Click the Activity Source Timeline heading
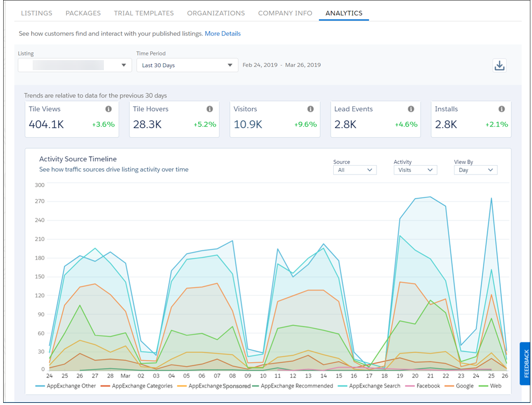This screenshot has height=405, width=532. pyautogui.click(x=78, y=159)
